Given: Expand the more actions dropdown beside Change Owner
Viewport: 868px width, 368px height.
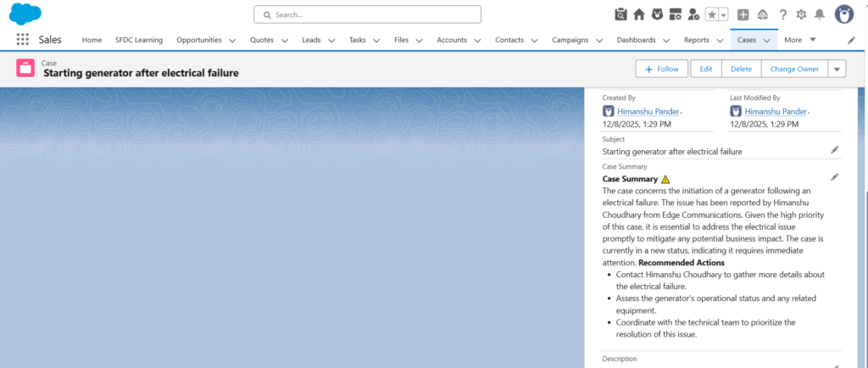Looking at the screenshot, I should click(837, 70).
